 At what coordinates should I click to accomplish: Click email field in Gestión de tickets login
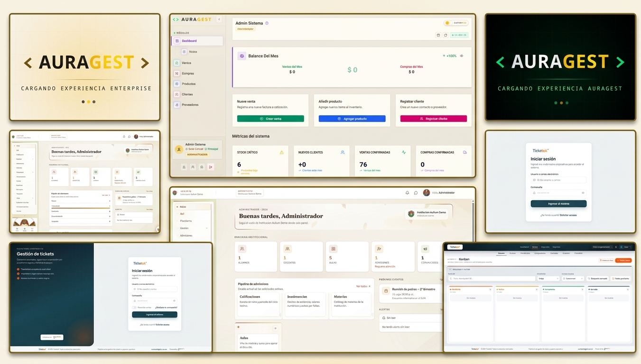click(x=155, y=289)
